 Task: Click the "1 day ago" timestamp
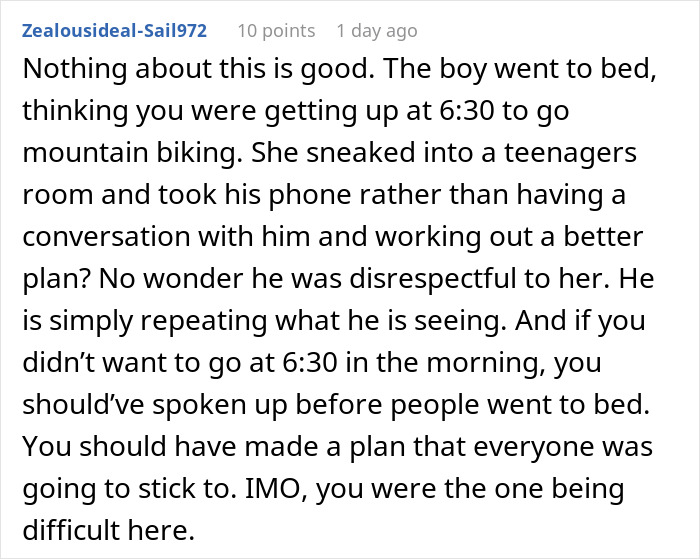coord(377,31)
